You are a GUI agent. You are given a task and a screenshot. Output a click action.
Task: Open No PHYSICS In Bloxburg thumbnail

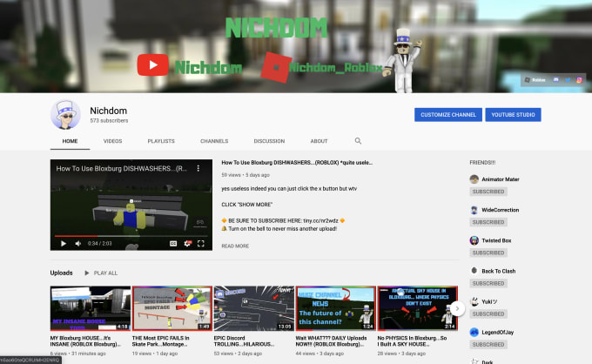[418, 308]
